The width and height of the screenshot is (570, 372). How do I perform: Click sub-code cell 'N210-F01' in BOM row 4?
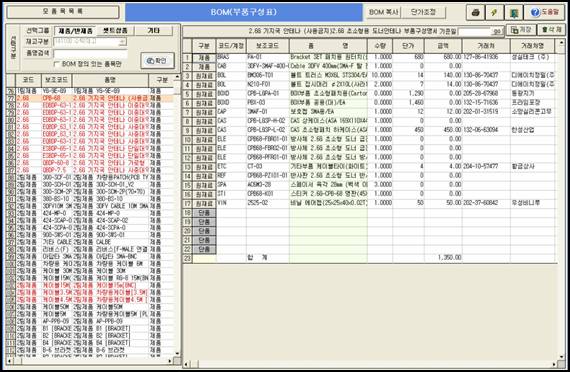pyautogui.click(x=268, y=85)
